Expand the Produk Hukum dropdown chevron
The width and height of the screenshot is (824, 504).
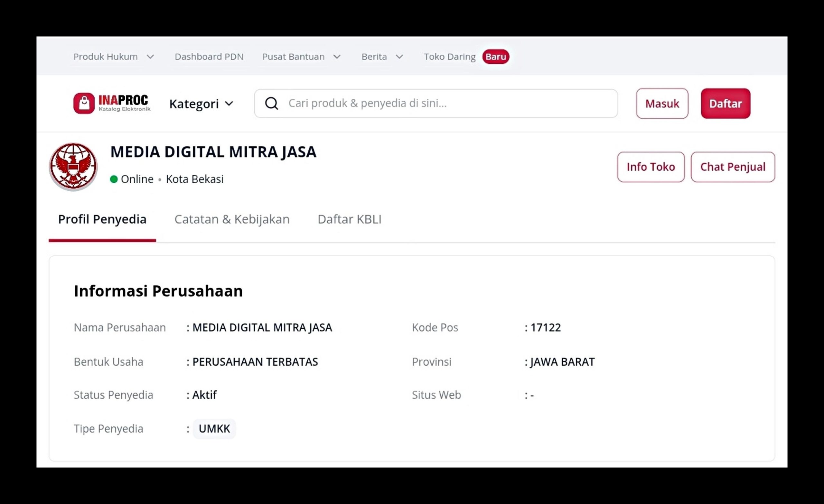pos(151,57)
